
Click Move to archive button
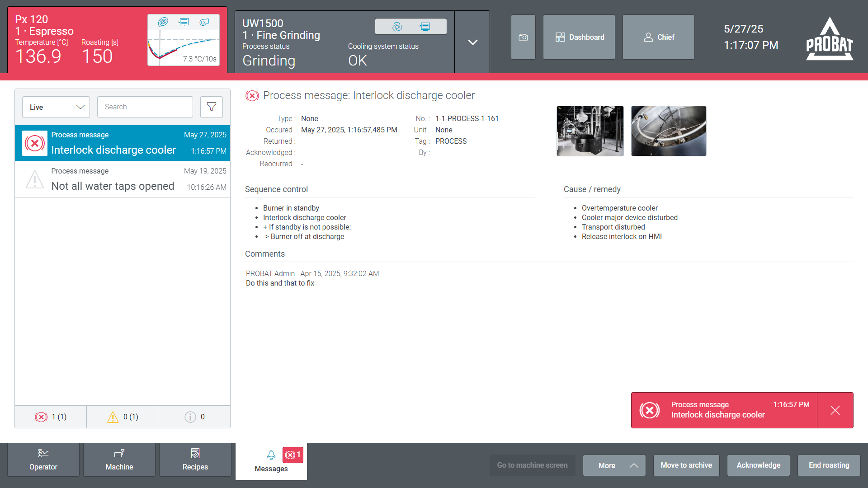click(686, 465)
